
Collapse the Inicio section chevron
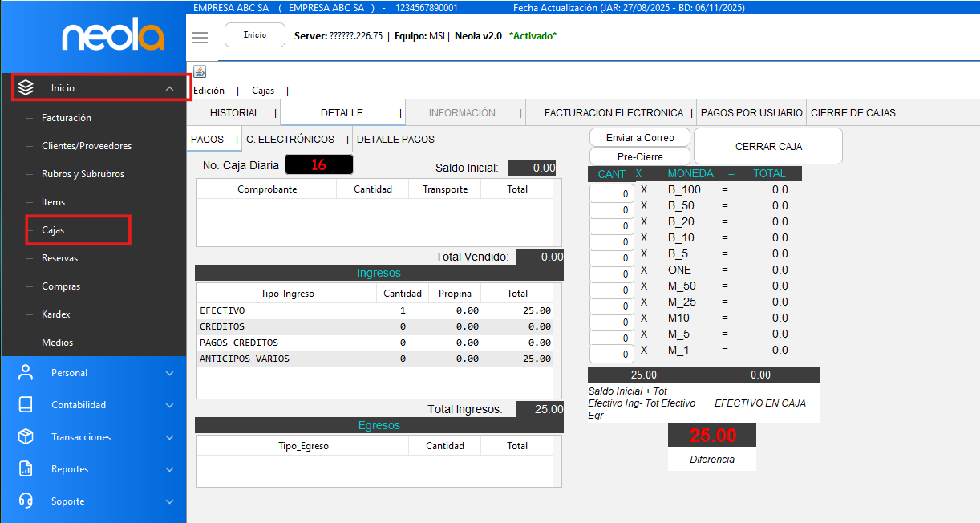tap(169, 88)
